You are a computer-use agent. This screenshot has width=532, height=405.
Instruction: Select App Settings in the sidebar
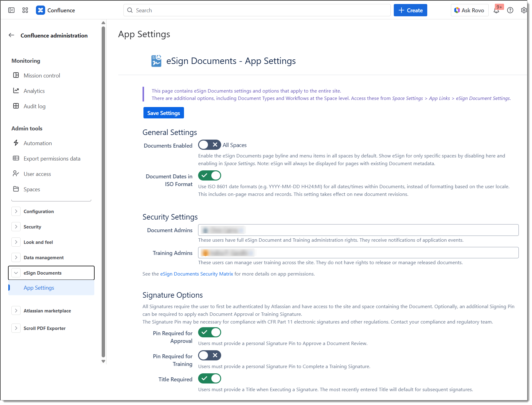tap(39, 288)
